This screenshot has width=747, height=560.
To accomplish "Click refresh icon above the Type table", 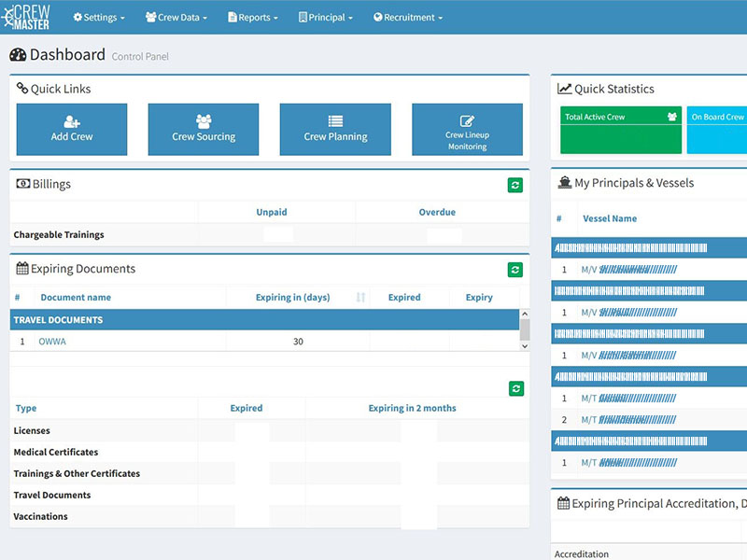I will (x=515, y=388).
